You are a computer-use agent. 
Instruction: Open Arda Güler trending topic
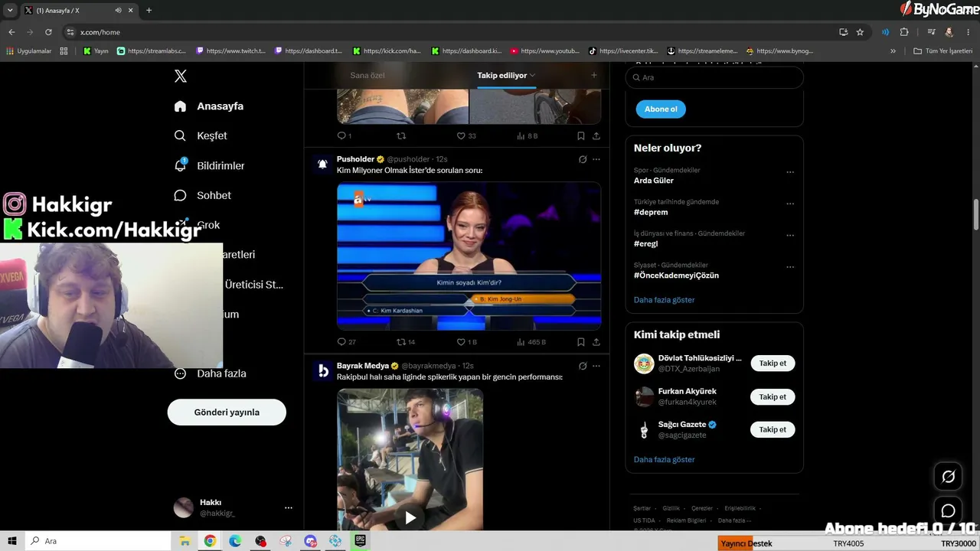tap(654, 181)
